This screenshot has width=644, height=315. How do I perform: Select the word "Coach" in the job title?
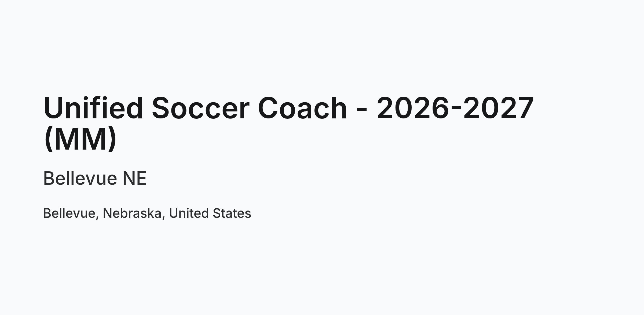click(303, 108)
